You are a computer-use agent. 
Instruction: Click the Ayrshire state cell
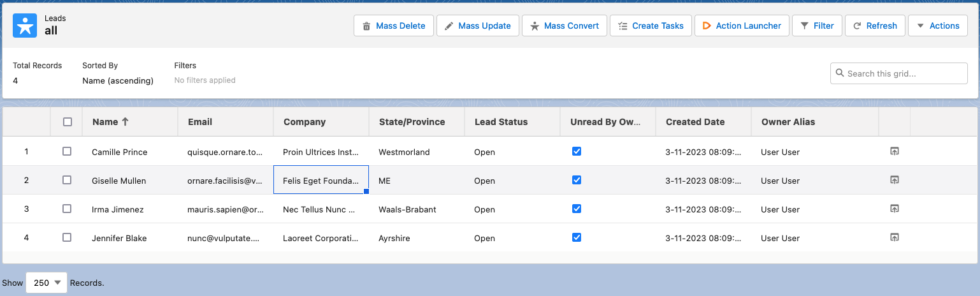coord(417,238)
